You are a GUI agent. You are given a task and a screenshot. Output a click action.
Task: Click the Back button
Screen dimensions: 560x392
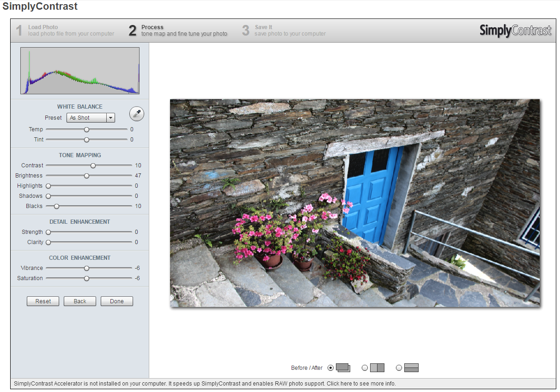[80, 301]
